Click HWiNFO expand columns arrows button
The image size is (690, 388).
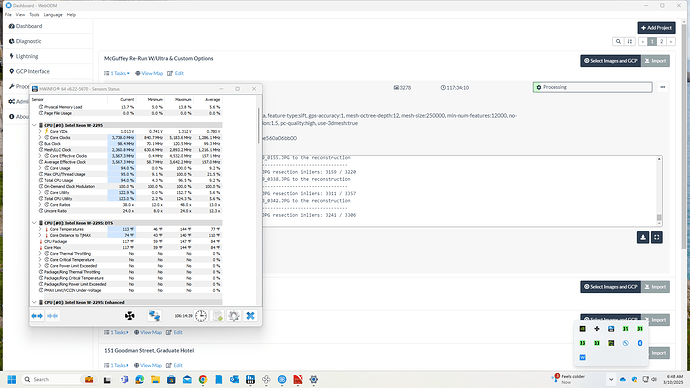[x=37, y=316]
